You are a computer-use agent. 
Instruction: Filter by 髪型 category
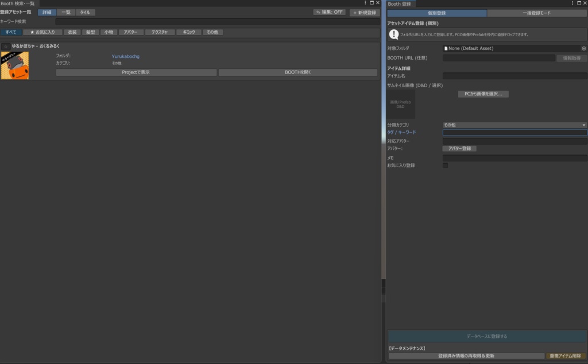[x=90, y=32]
